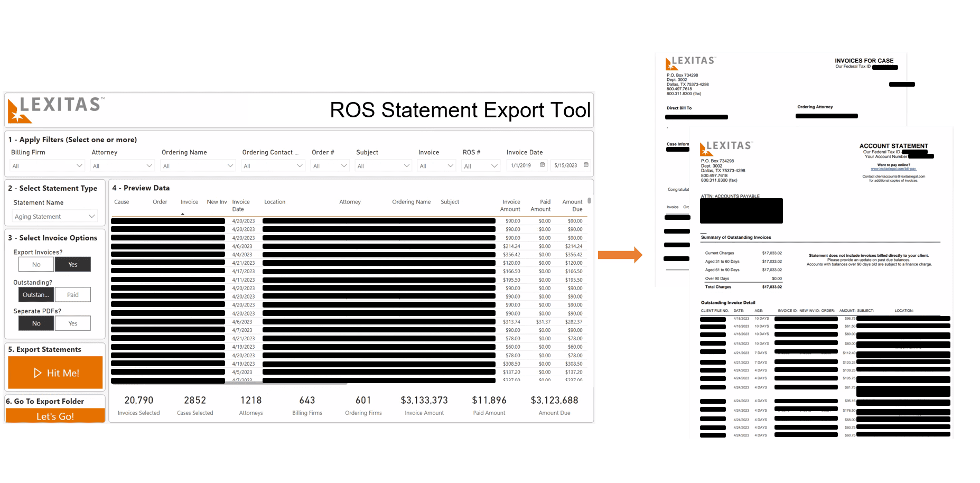Viewport: 980px width, 483px height.
Task: Set Export Invoices to No
Action: click(35, 264)
